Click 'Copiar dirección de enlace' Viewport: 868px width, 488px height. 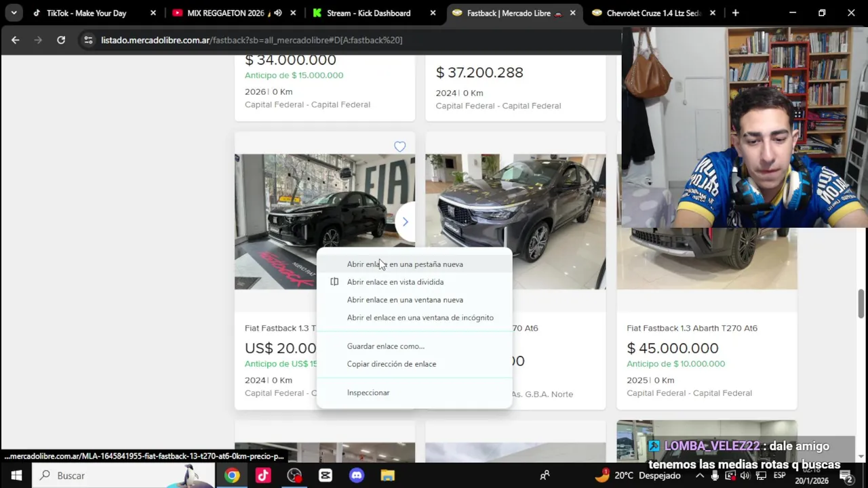coord(414,364)
